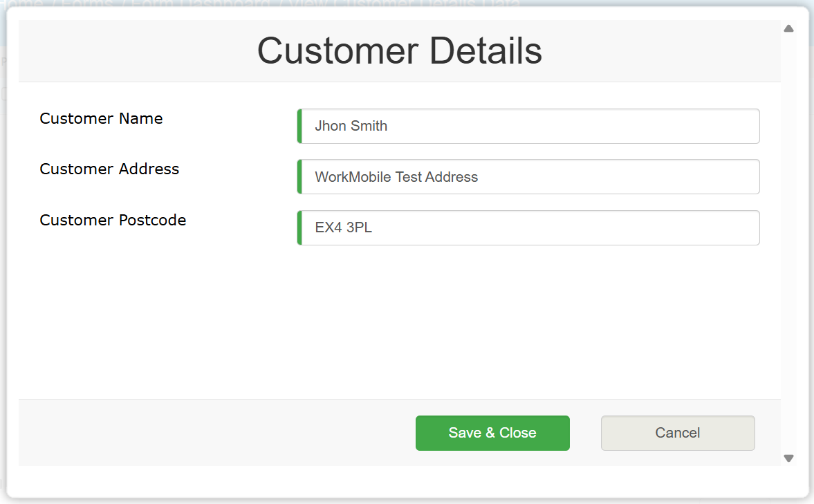Viewport: 814px width, 504px height.
Task: Click the Customer Address label
Action: (x=109, y=169)
